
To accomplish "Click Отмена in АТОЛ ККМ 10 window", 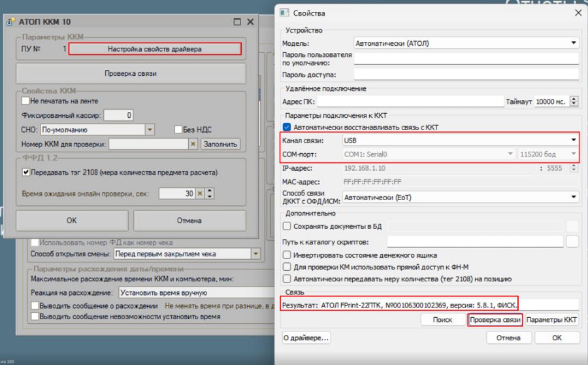I will (x=189, y=220).
